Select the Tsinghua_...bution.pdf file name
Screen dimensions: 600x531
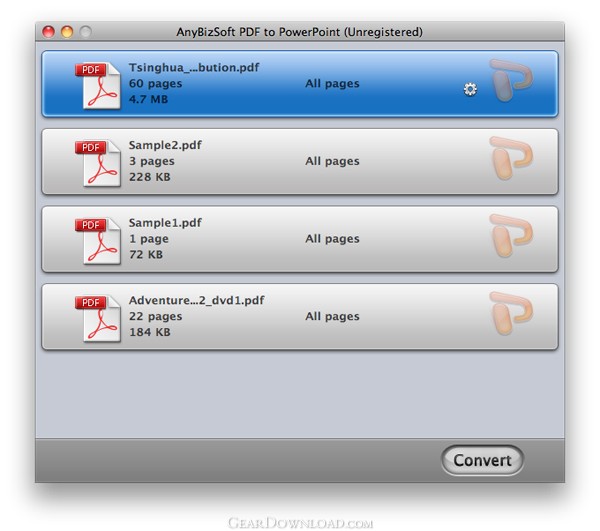point(194,68)
